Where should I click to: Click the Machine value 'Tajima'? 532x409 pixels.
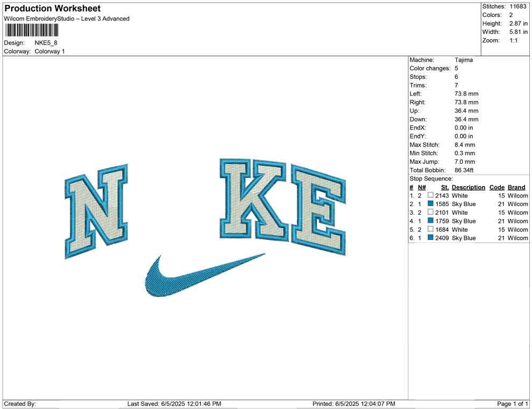point(463,60)
